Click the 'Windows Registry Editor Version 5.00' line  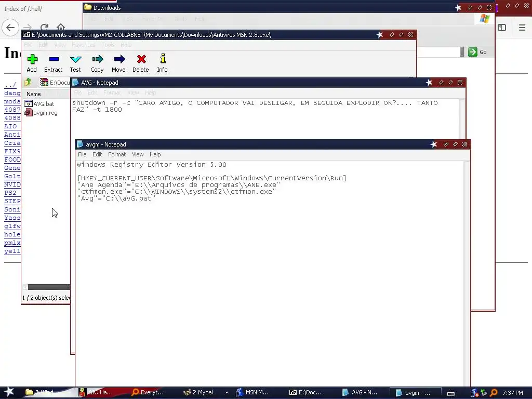[x=151, y=165]
